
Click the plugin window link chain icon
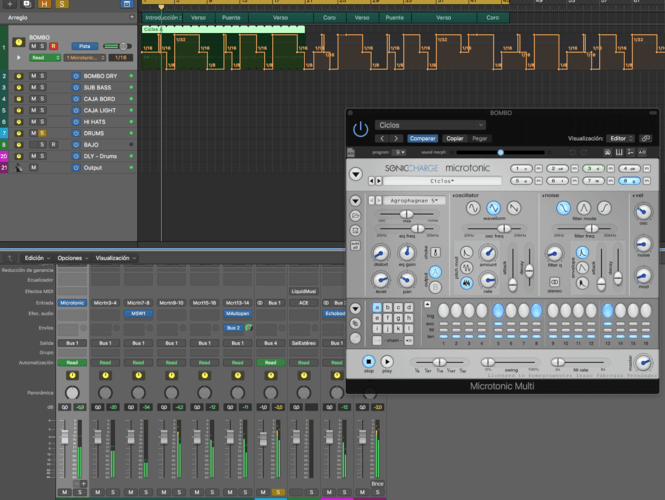coord(645,139)
